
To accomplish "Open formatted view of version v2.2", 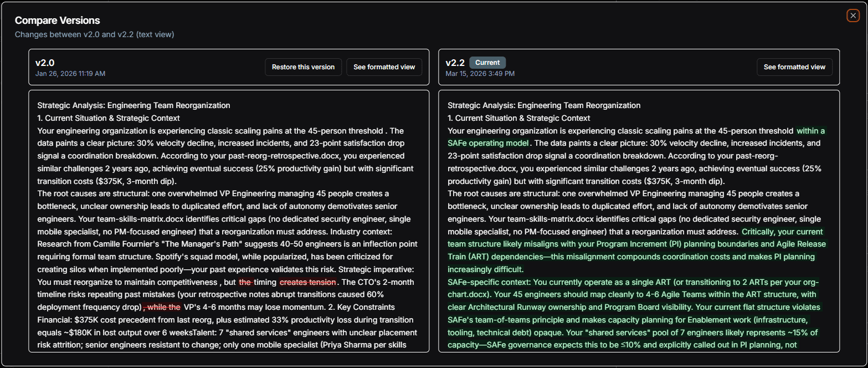I will (794, 67).
